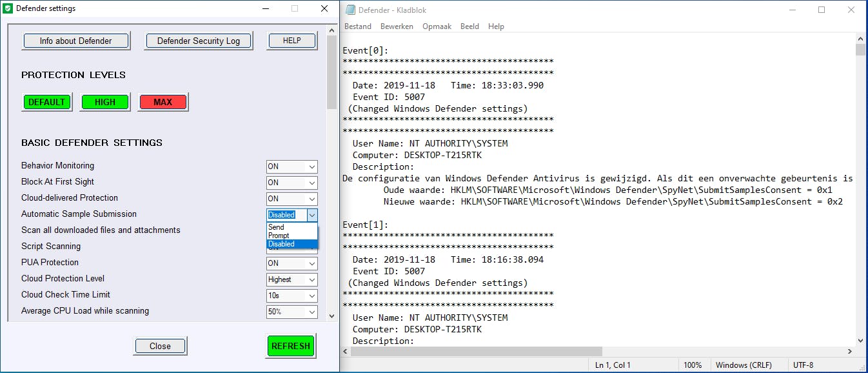This screenshot has width=868, height=373.
Task: Open the Beeld menu in Kladblok
Action: [469, 26]
